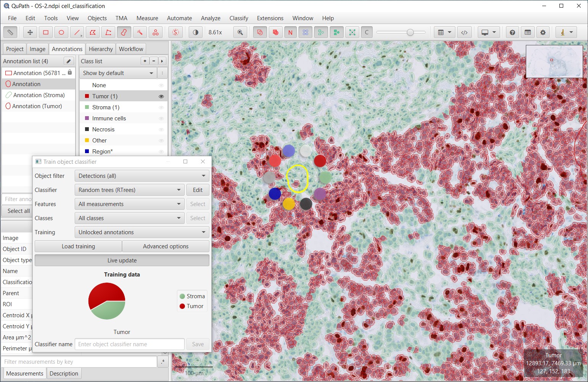
Task: Toggle visibility of Stroma class
Action: coord(161,107)
